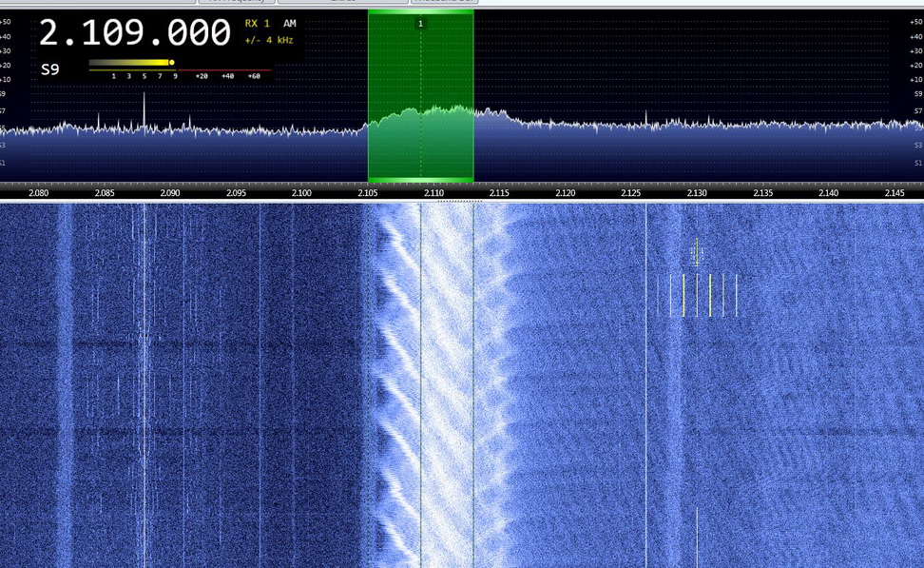The image size is (924, 568).
Task: Click the 109 kHz digits of the frequency
Action: tap(111, 32)
